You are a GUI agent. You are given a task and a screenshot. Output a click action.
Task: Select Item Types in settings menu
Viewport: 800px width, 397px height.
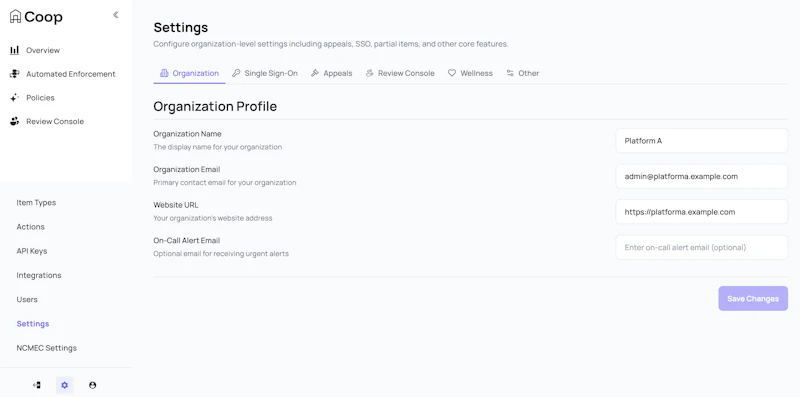coord(36,203)
